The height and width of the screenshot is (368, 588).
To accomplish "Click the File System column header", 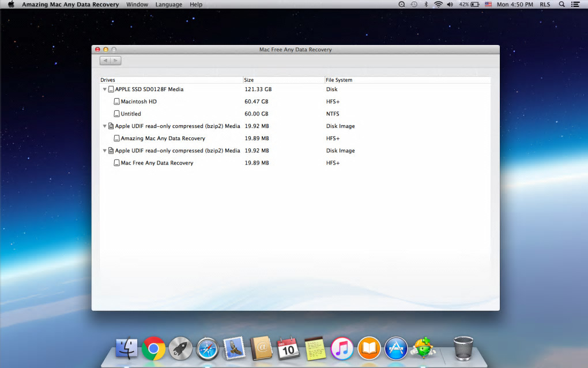I will click(x=408, y=80).
